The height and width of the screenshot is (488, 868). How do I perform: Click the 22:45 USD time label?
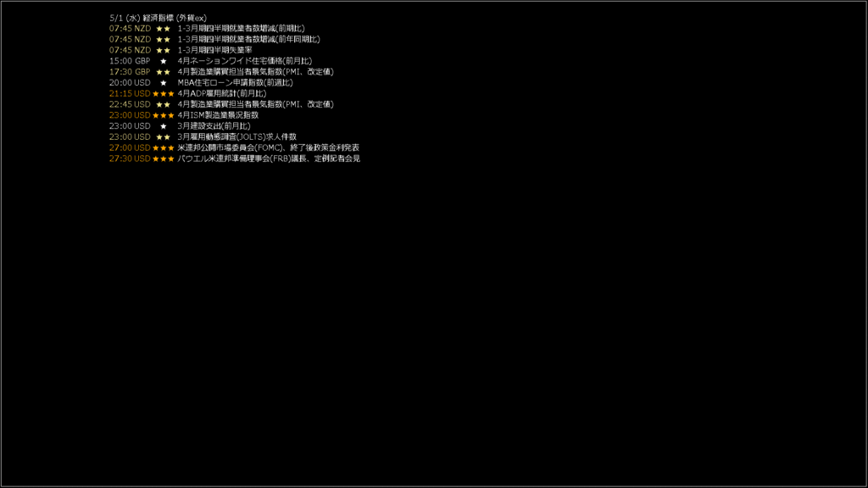130,104
